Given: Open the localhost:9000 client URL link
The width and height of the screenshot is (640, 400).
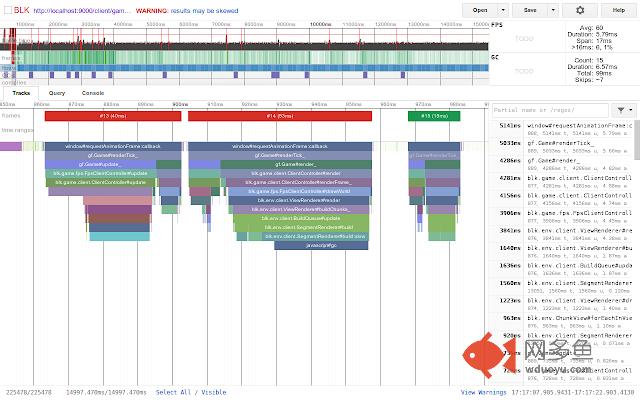Looking at the screenshot, I should point(82,11).
